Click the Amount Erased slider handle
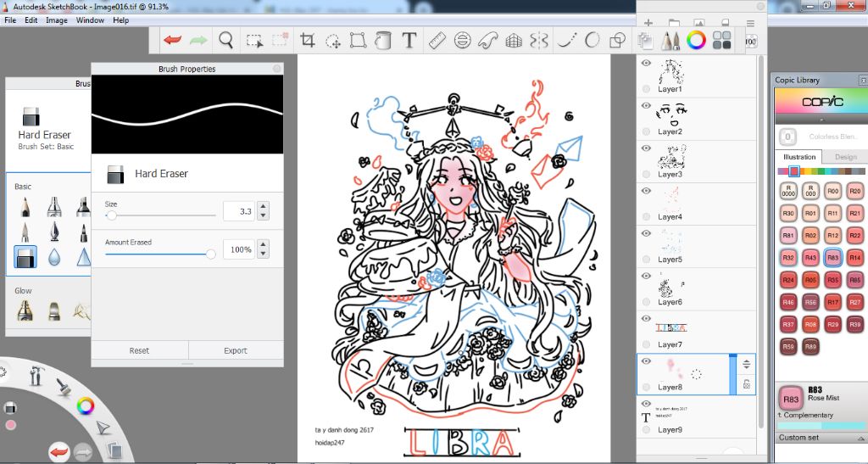 [x=210, y=254]
